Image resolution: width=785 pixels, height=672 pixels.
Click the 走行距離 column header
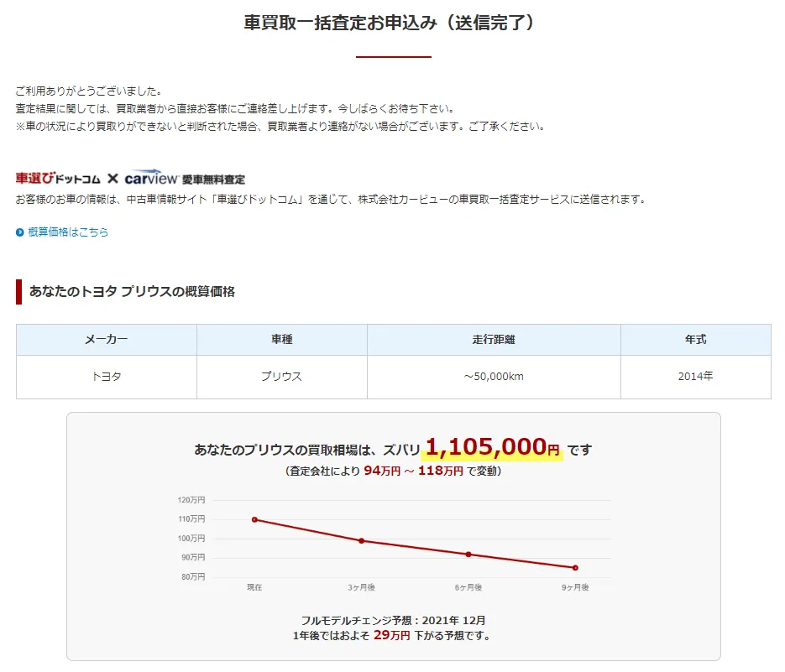click(x=494, y=340)
